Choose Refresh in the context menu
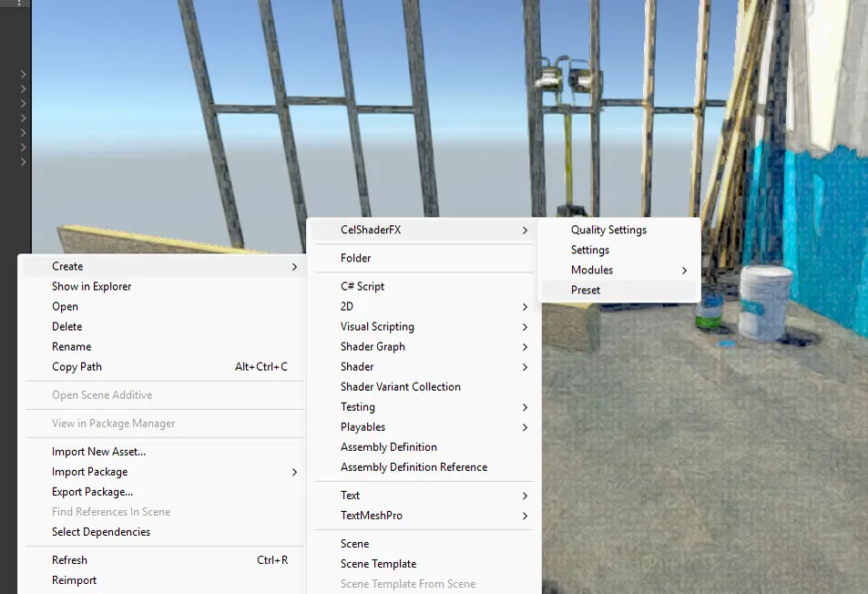Viewport: 868px width, 594px height. (x=164, y=560)
